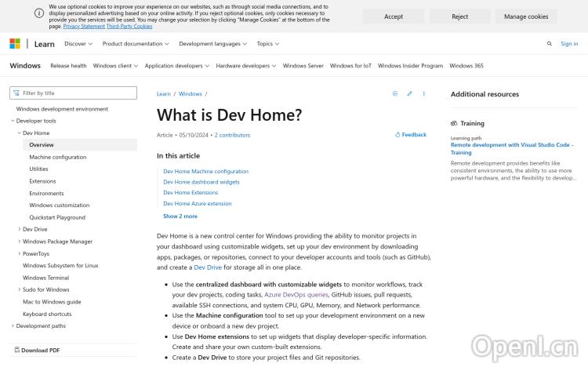Click the Learn breadcrumb link
The width and height of the screenshot is (588, 367).
164,94
